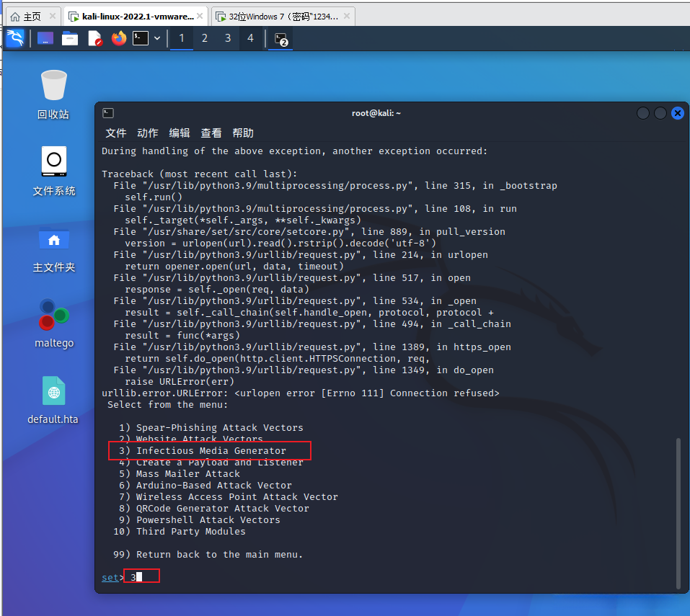
Task: Click "Traceback (most recent call last):" line
Action: tap(199, 174)
